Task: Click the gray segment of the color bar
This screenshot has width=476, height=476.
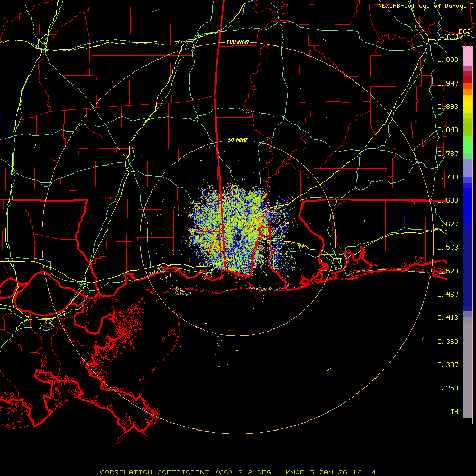Action: click(x=467, y=368)
